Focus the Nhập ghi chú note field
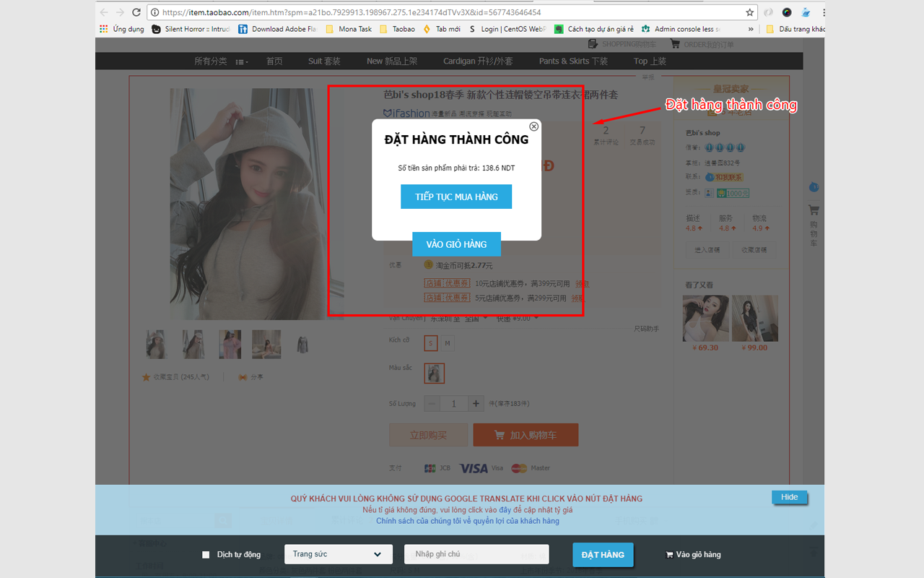 tap(476, 554)
